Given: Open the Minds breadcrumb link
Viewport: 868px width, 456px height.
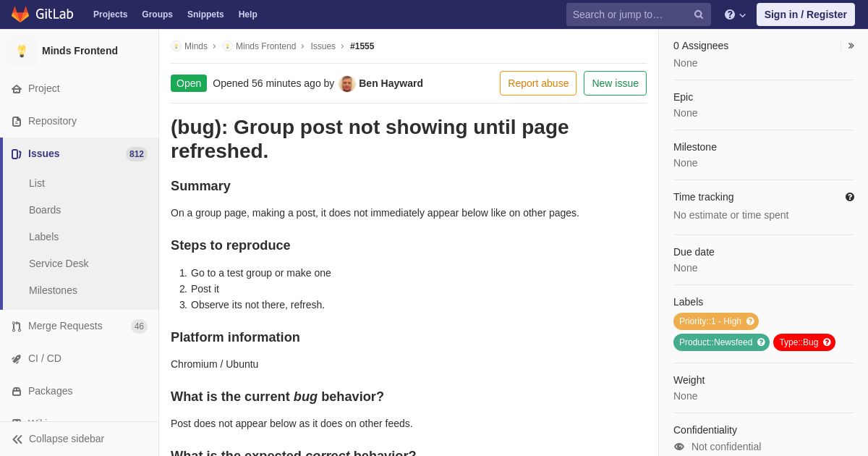Looking at the screenshot, I should (x=196, y=46).
